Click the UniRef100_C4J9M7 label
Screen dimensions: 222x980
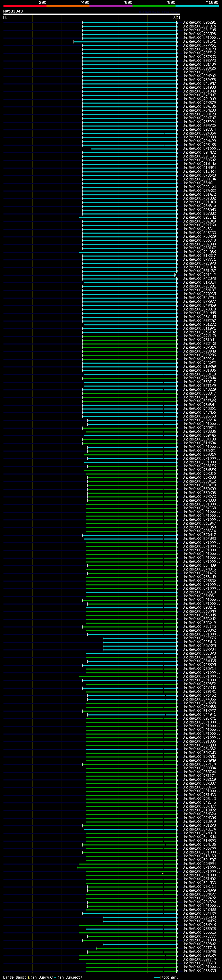click(199, 83)
